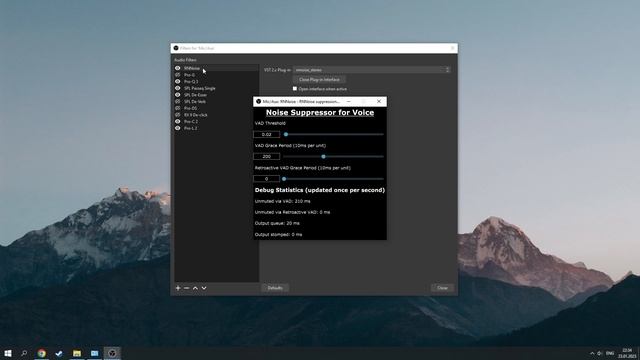
Task: Click the ENG language indicator
Action: coord(610,353)
